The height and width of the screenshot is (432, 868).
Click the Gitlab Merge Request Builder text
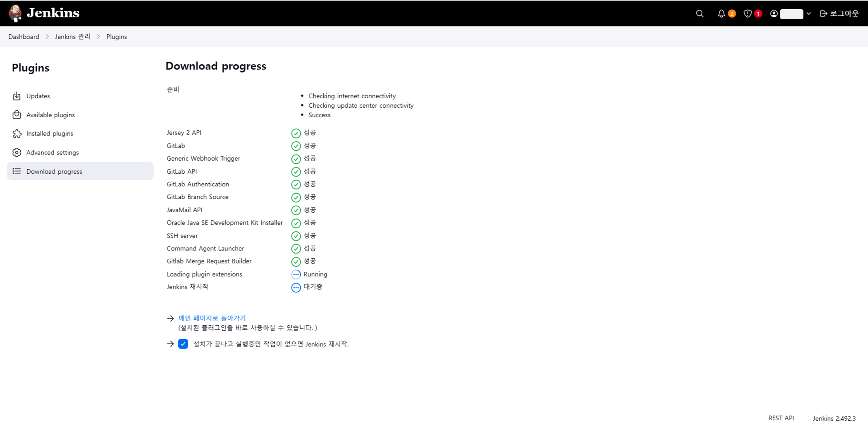pyautogui.click(x=209, y=261)
